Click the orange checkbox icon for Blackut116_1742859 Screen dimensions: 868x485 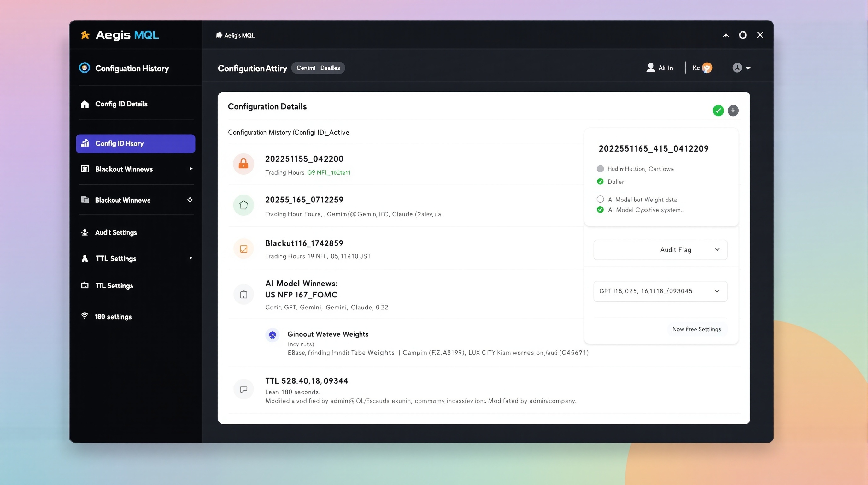tap(243, 249)
